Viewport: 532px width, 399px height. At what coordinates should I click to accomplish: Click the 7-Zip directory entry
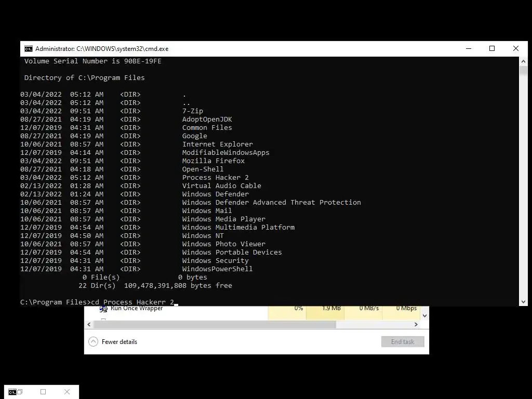click(x=192, y=111)
